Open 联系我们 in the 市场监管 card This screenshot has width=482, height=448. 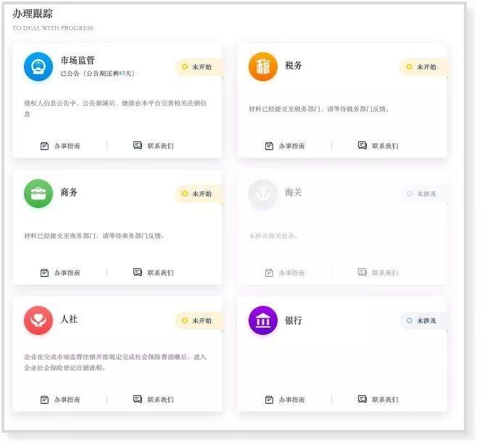(x=154, y=146)
